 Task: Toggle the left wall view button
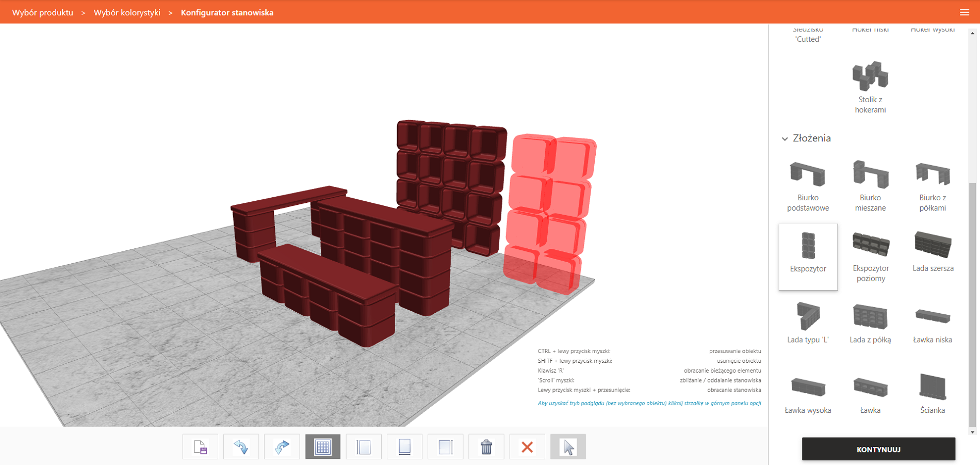pos(364,447)
